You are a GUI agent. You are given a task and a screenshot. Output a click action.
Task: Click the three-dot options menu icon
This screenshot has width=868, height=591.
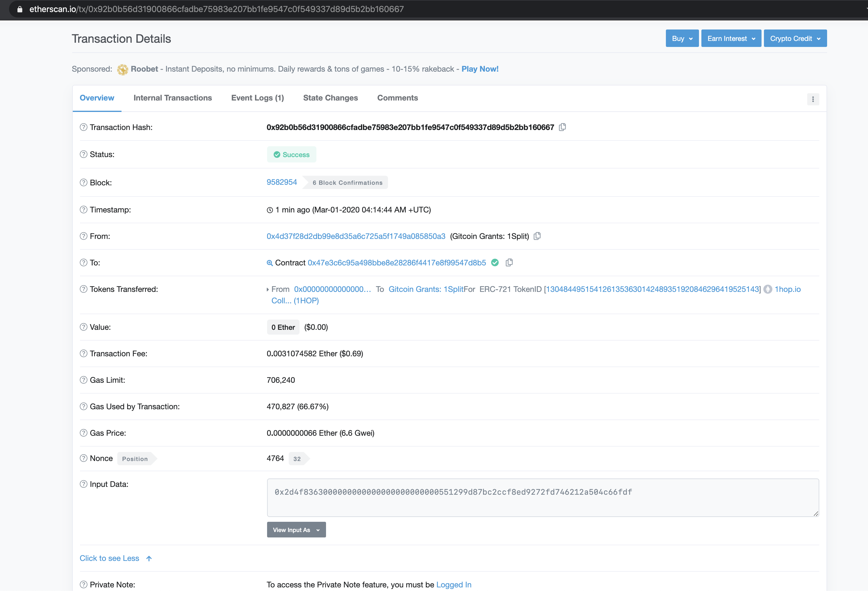813,99
